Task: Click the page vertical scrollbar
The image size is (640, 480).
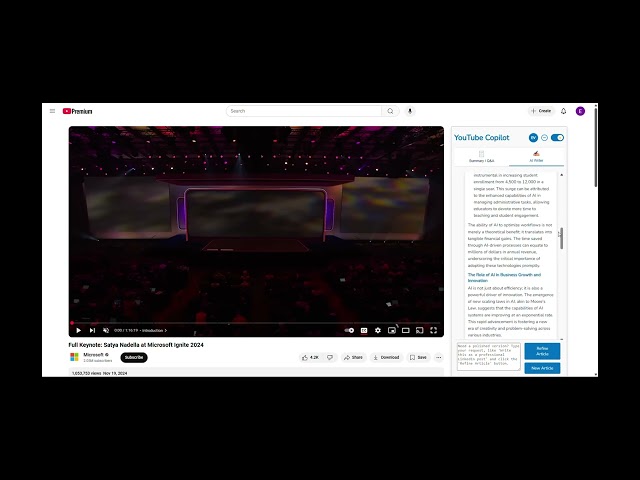Action: pos(596,147)
